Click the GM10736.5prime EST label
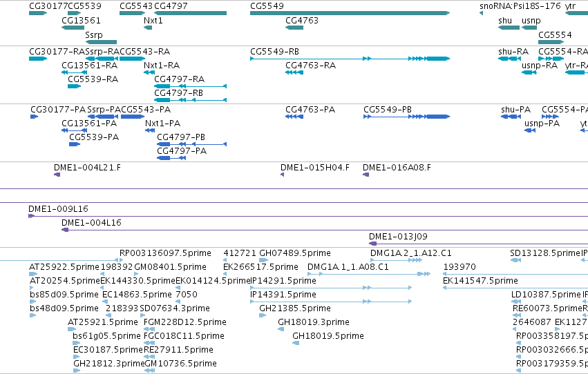This screenshot has height=374, width=588. click(180, 364)
